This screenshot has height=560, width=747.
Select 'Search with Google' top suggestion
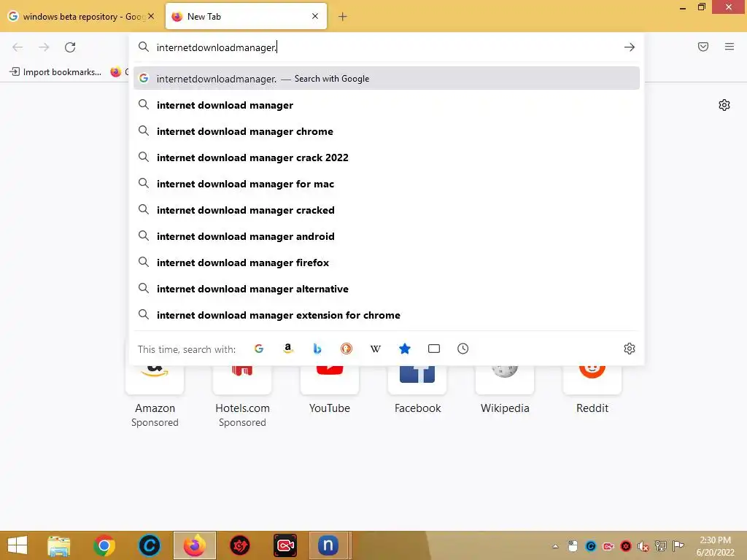pos(387,79)
